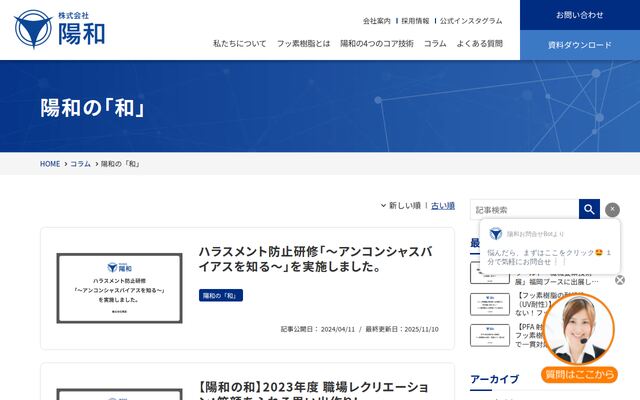Viewport: 640px width, 400px height.
Task: Open the ハラスメント防止研修 article thumbnail
Action: click(x=120, y=288)
